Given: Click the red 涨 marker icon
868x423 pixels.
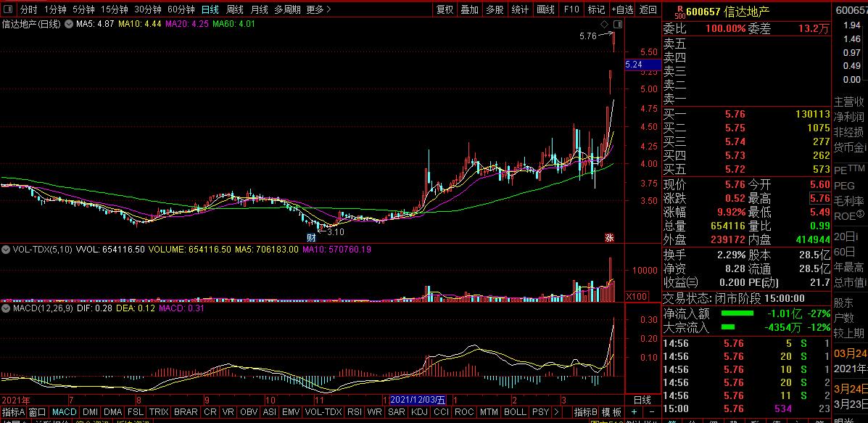Looking at the screenshot, I should pos(609,238).
